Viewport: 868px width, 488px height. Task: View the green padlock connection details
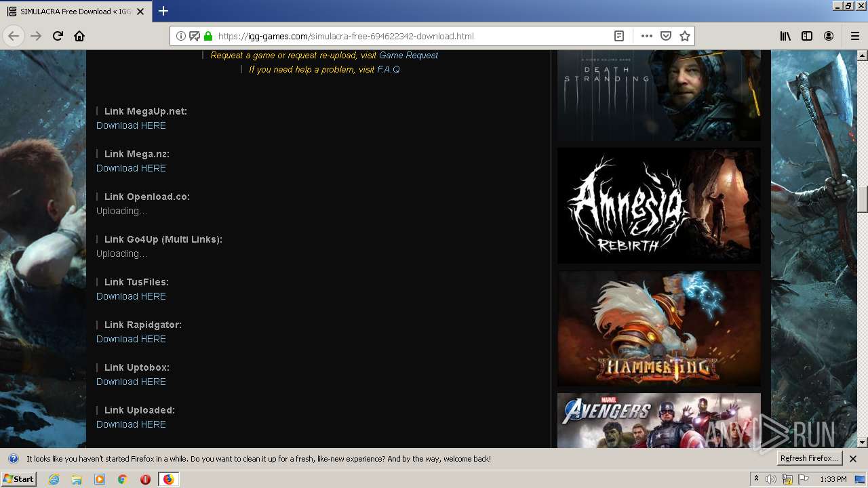(x=208, y=36)
